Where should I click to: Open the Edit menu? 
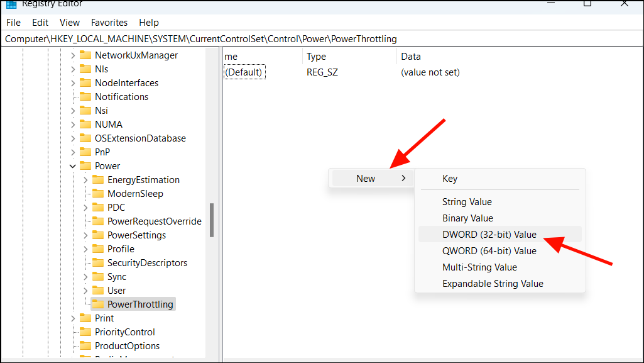click(40, 23)
